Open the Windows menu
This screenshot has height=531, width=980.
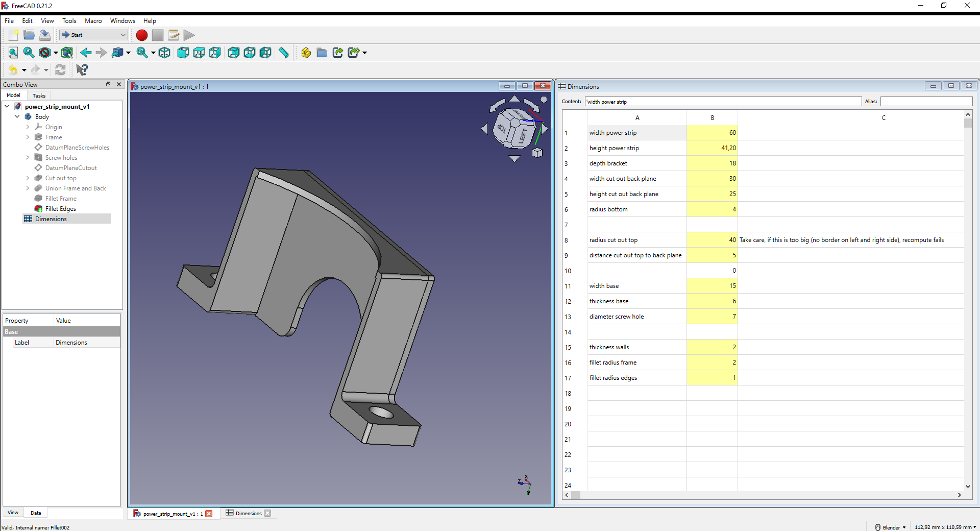pos(122,21)
